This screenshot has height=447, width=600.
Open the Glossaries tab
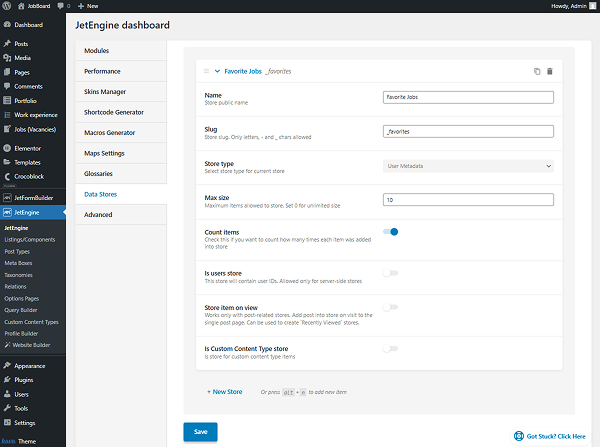tap(121, 173)
